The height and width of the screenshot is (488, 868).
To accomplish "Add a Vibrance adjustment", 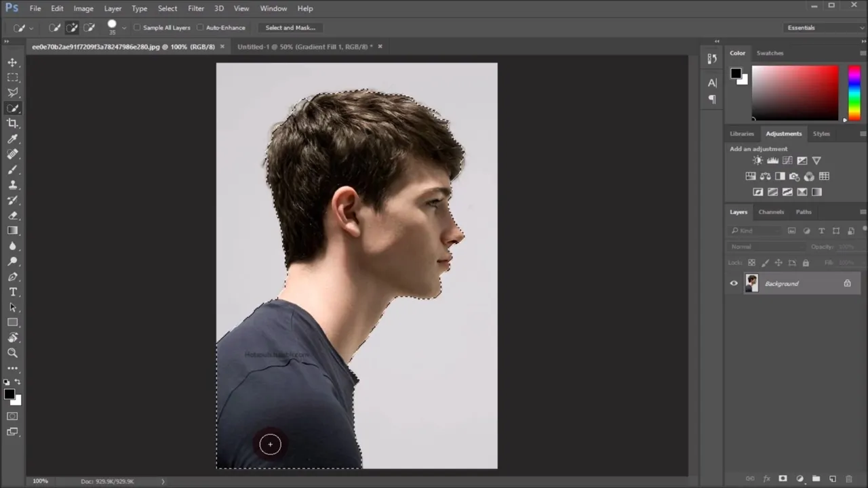I will pyautogui.click(x=816, y=161).
